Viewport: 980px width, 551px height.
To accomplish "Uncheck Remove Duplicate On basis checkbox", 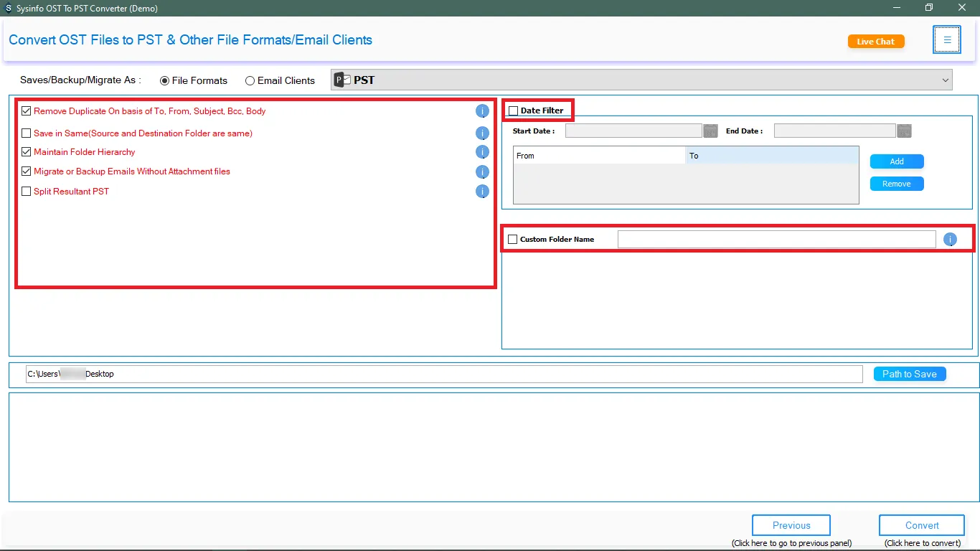I will (x=27, y=111).
